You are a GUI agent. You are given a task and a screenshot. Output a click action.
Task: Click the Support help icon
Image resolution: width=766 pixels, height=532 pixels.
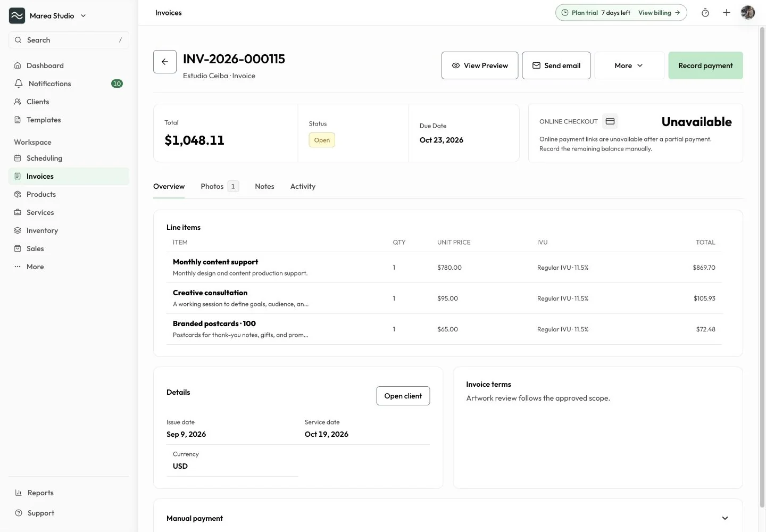coord(19,513)
